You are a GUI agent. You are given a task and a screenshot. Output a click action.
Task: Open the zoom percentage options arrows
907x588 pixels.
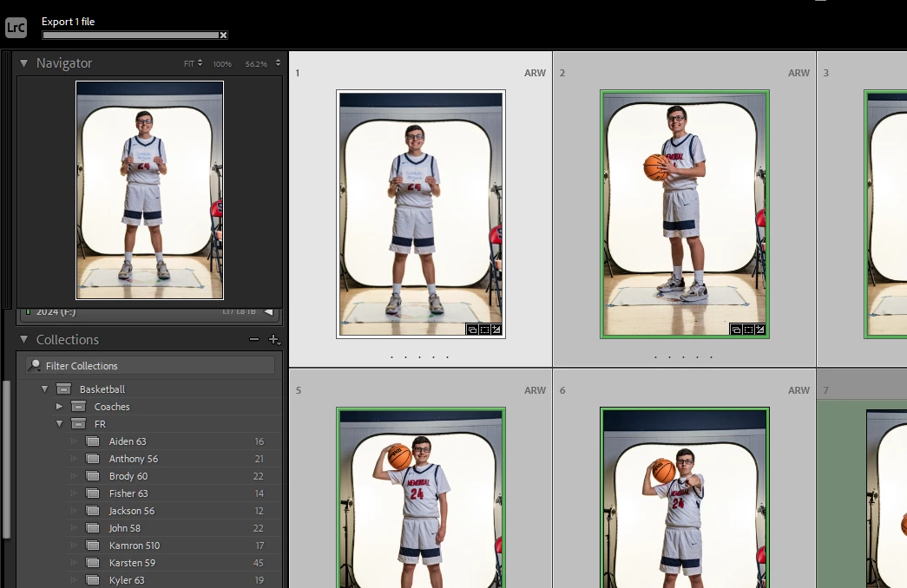278,63
